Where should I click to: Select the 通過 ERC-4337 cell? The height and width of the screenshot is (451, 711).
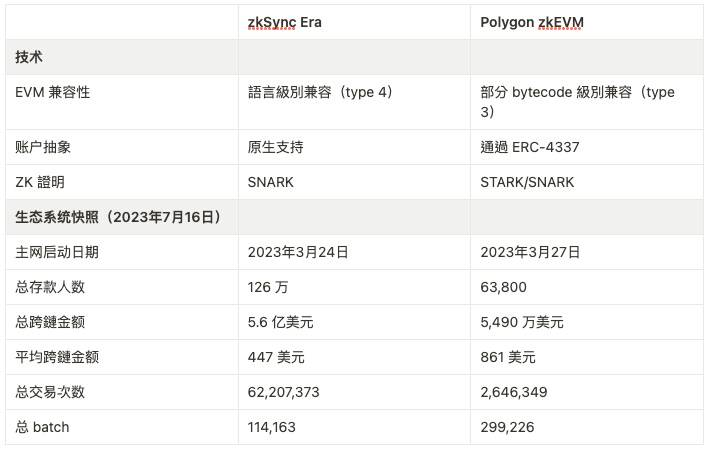(587, 147)
